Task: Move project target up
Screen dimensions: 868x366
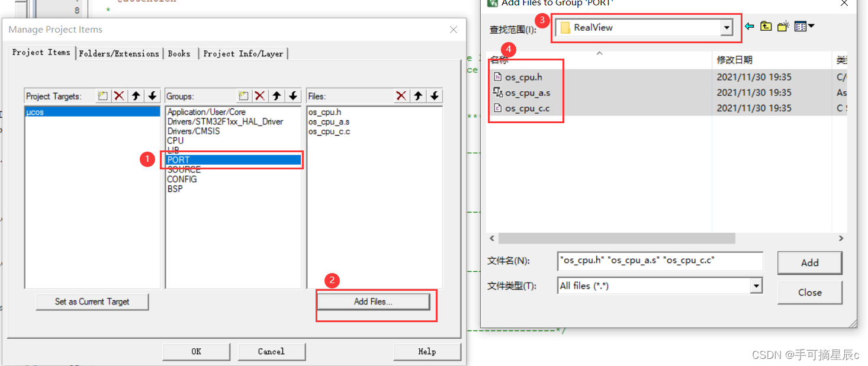Action: click(x=136, y=96)
